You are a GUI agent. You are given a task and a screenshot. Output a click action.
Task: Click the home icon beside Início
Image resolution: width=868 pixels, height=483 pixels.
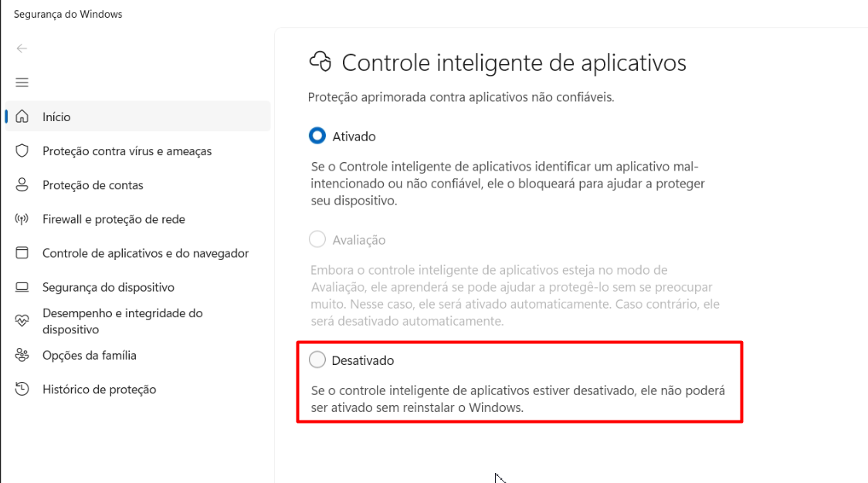click(22, 117)
